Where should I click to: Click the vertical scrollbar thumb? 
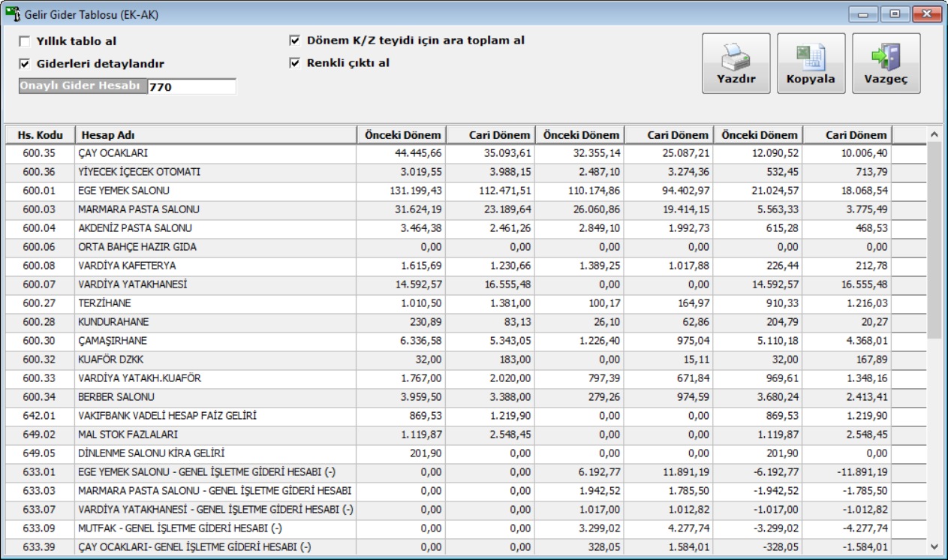click(934, 240)
